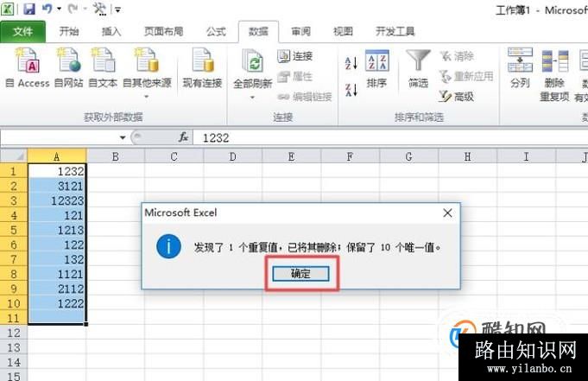The height and width of the screenshot is (381, 588).
Task: Click cell with value 1121
Action: [x=57, y=274]
